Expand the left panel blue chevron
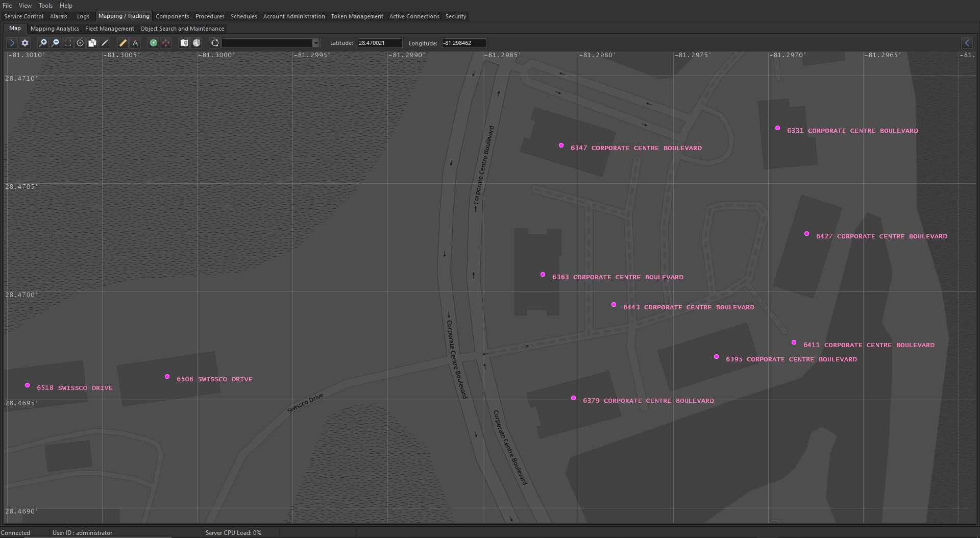Viewport: 980px width, 538px height. pyautogui.click(x=12, y=43)
